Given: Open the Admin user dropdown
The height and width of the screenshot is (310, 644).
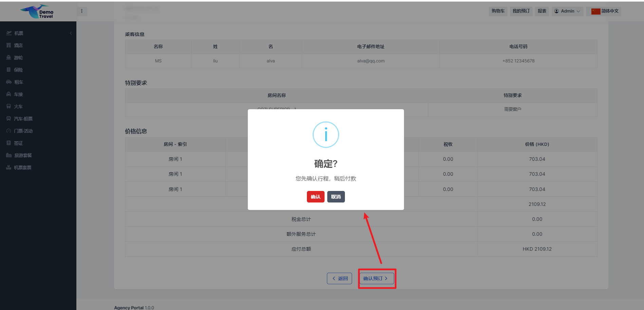Looking at the screenshot, I should pos(567,11).
